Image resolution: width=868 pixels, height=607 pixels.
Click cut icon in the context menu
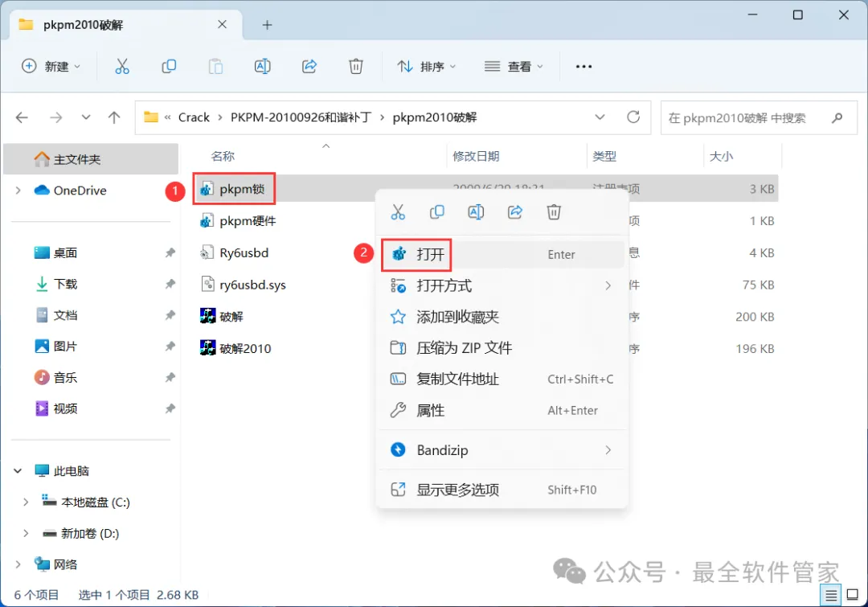[398, 212]
